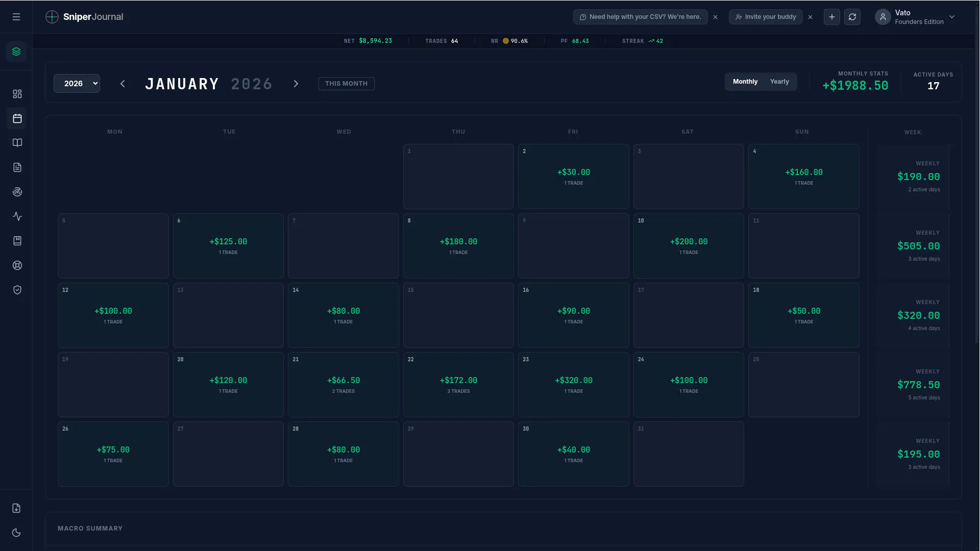980x551 pixels.
Task: Go to the previous month arrow
Action: (x=122, y=84)
